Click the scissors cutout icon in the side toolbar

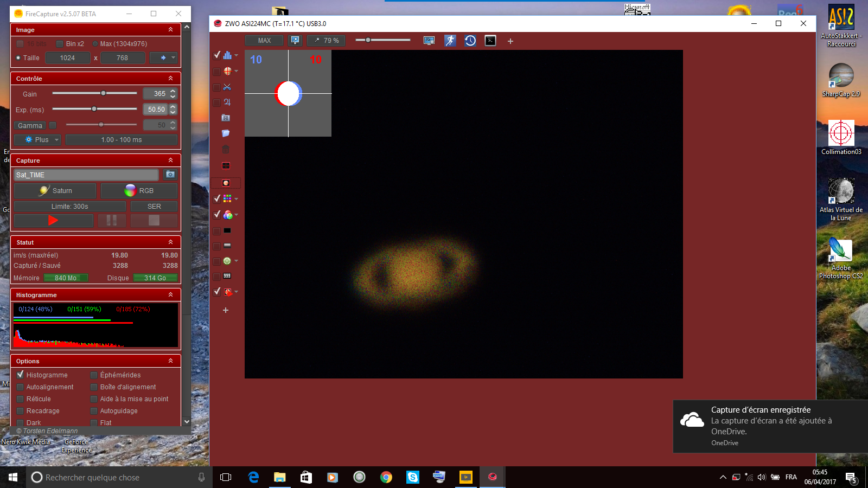(x=227, y=87)
